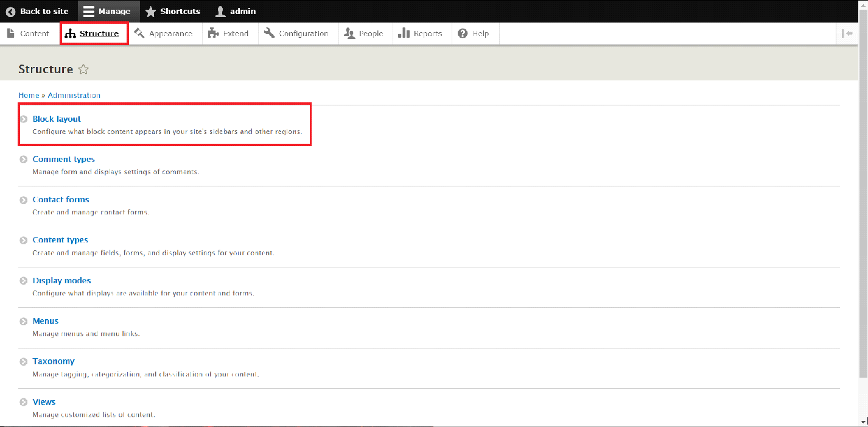Viewport: 868px width, 427px height.
Task: Open the Block layout link
Action: tap(57, 119)
